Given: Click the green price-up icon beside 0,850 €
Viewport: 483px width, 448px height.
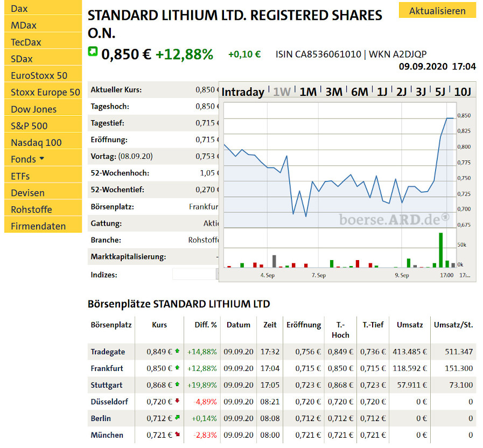Looking at the screenshot, I should [93, 52].
